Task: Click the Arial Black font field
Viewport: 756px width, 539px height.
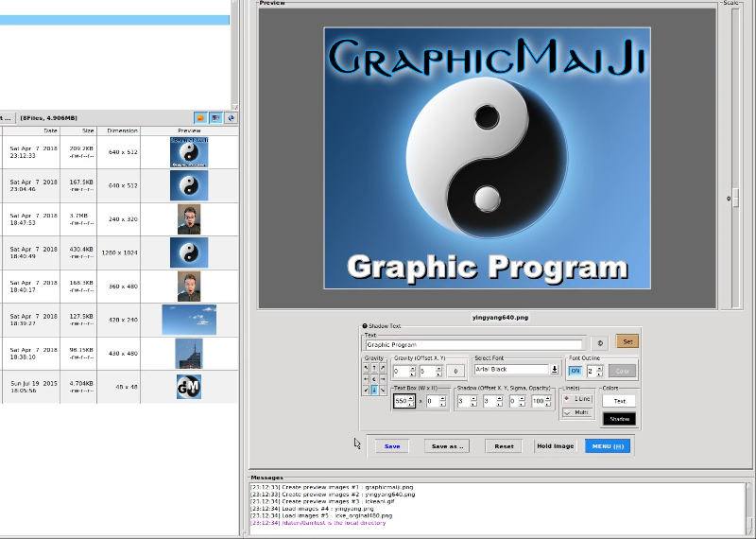Action: (x=511, y=369)
